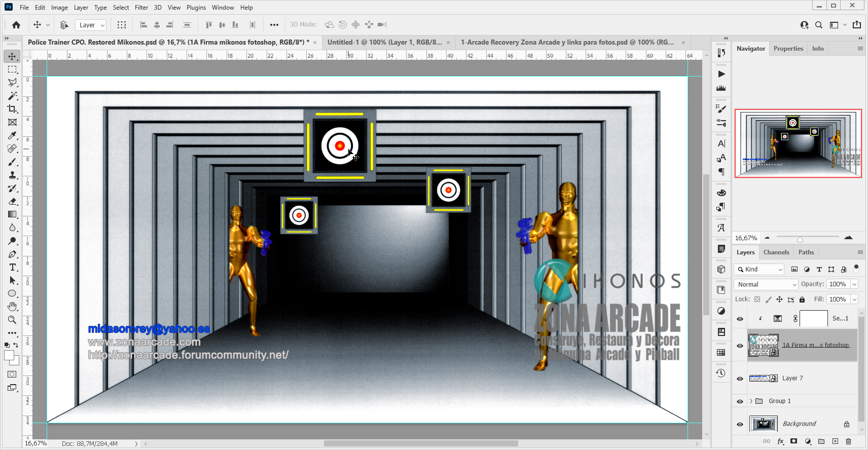Switch to the Properties tab
Viewport: 868px width, 450px height.
[788, 49]
